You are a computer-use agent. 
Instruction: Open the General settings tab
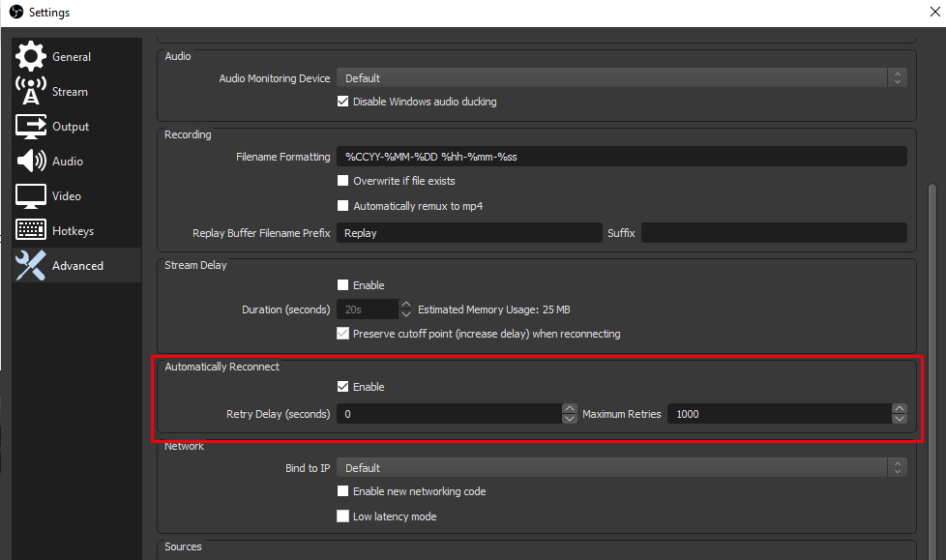pos(77,57)
